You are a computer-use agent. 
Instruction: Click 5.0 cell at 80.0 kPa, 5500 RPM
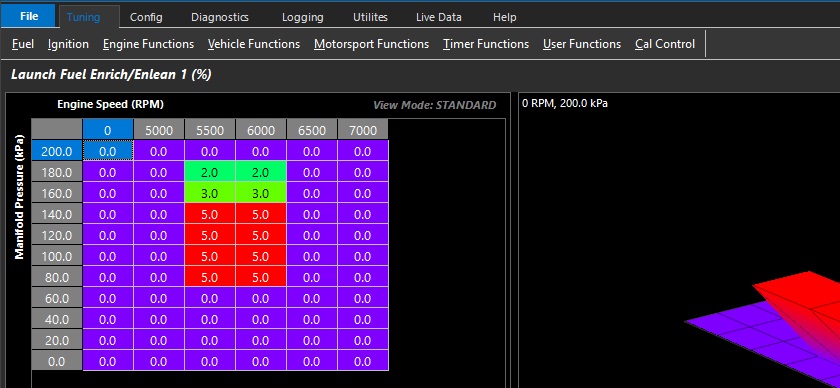point(209,278)
